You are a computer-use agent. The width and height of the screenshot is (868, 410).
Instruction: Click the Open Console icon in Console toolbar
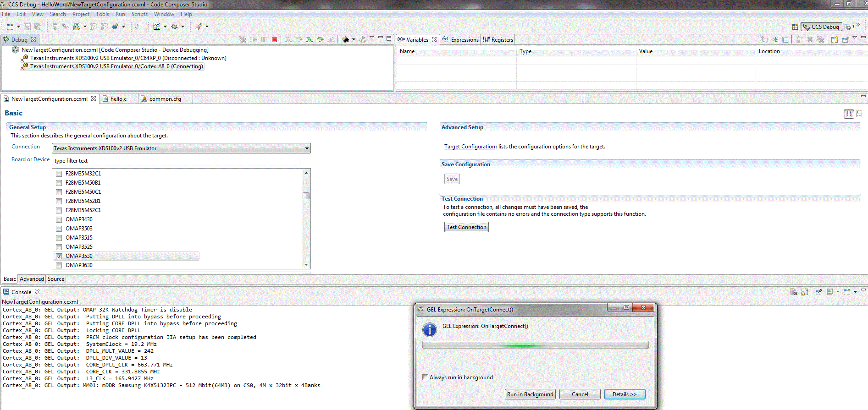coord(846,292)
